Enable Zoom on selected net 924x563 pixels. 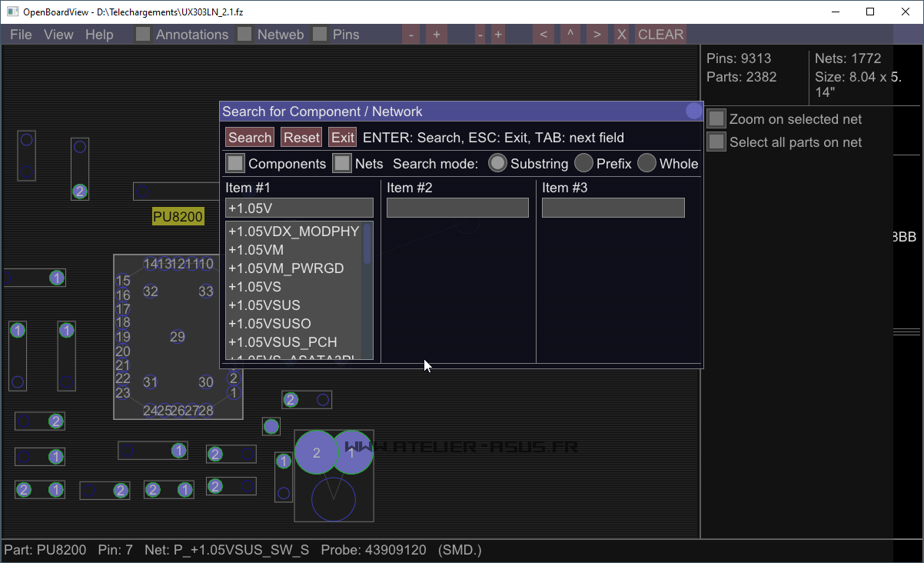716,119
